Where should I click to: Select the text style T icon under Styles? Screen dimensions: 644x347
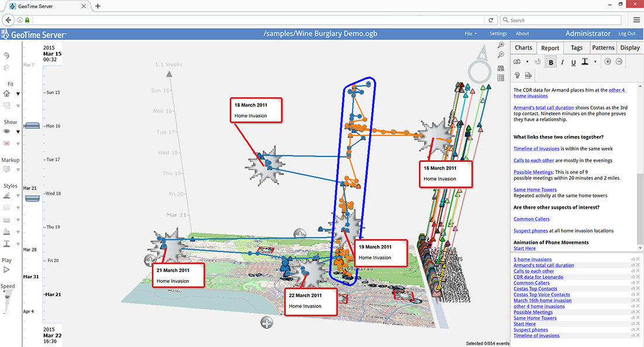[x=6, y=244]
